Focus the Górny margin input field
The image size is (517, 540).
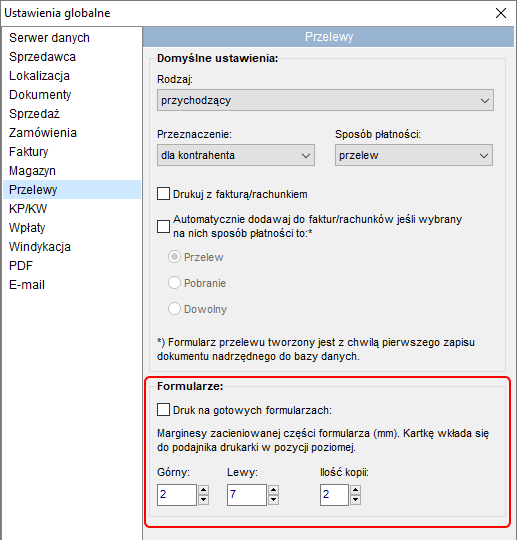(x=177, y=495)
